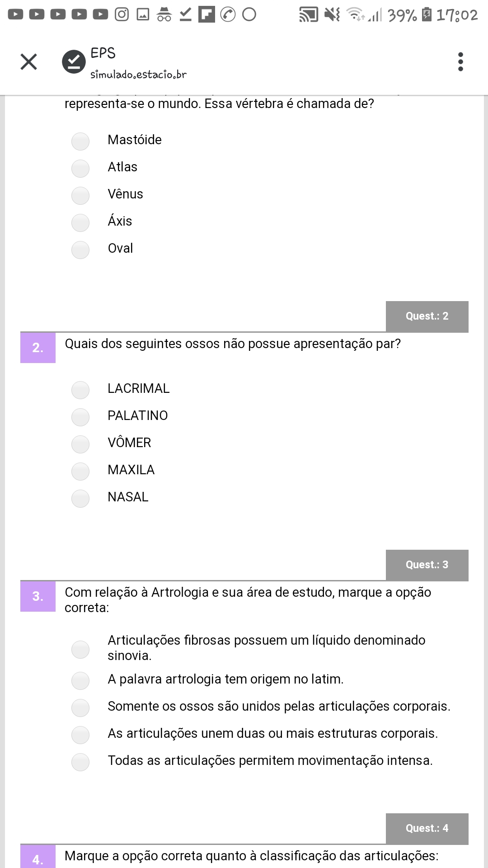Tap the battery indicator icon
The width and height of the screenshot is (488, 868).
click(426, 15)
